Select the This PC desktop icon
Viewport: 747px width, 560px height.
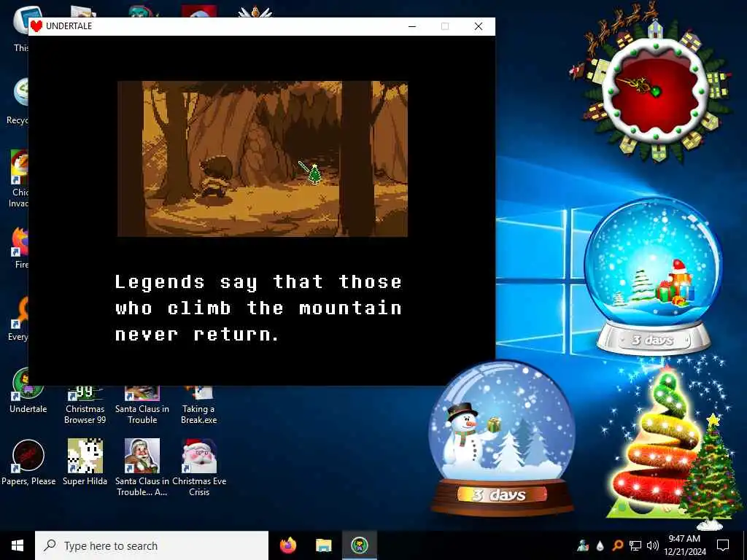click(20, 28)
